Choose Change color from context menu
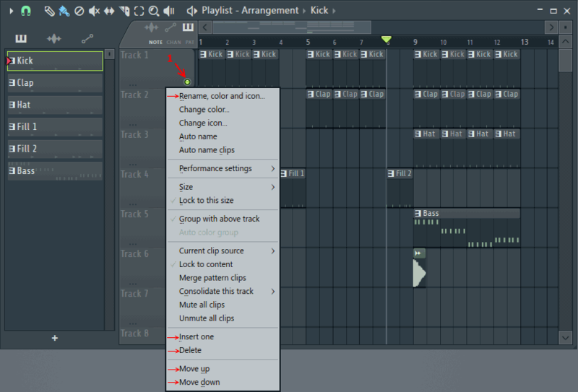This screenshot has width=578, height=392. pyautogui.click(x=223, y=110)
